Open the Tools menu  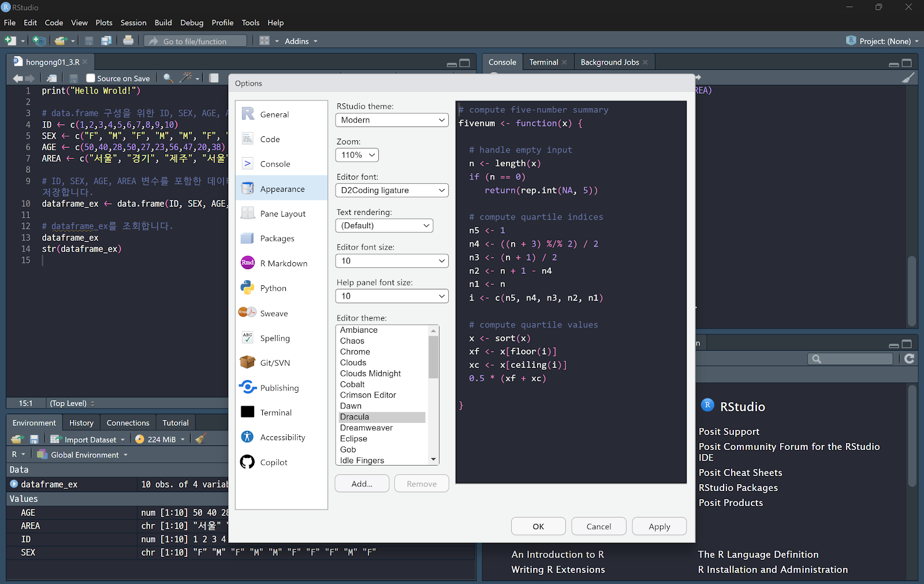point(251,23)
